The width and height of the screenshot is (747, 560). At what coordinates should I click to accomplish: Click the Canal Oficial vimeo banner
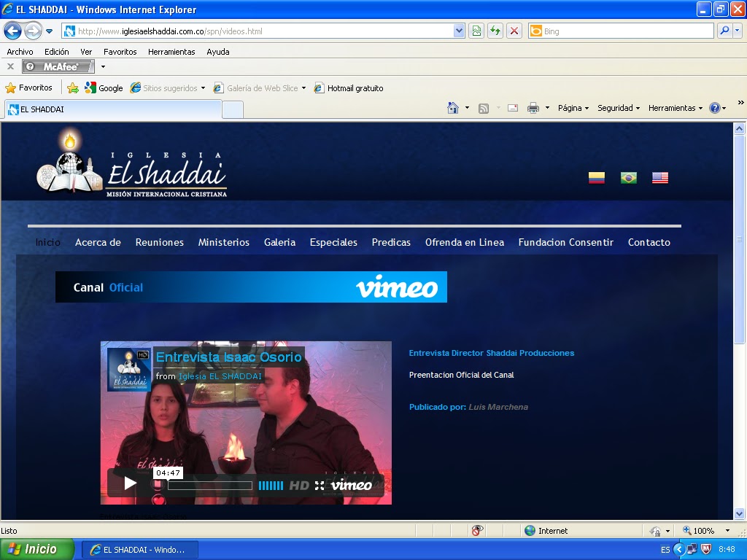(x=251, y=287)
